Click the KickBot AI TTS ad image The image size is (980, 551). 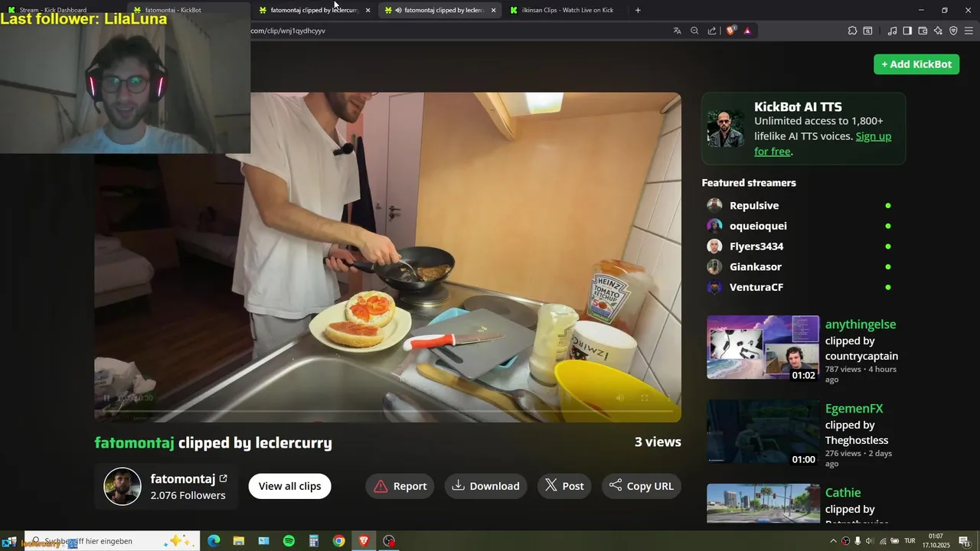[x=726, y=129]
